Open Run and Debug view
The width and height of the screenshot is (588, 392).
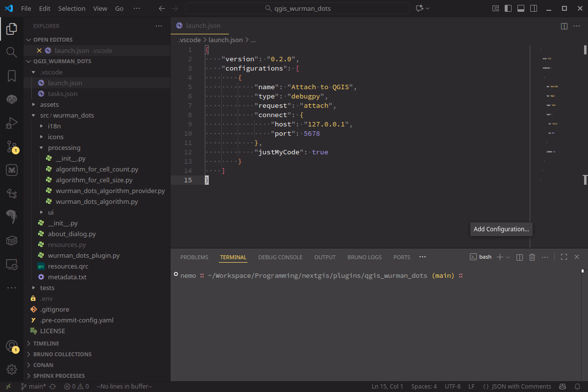tap(12, 122)
